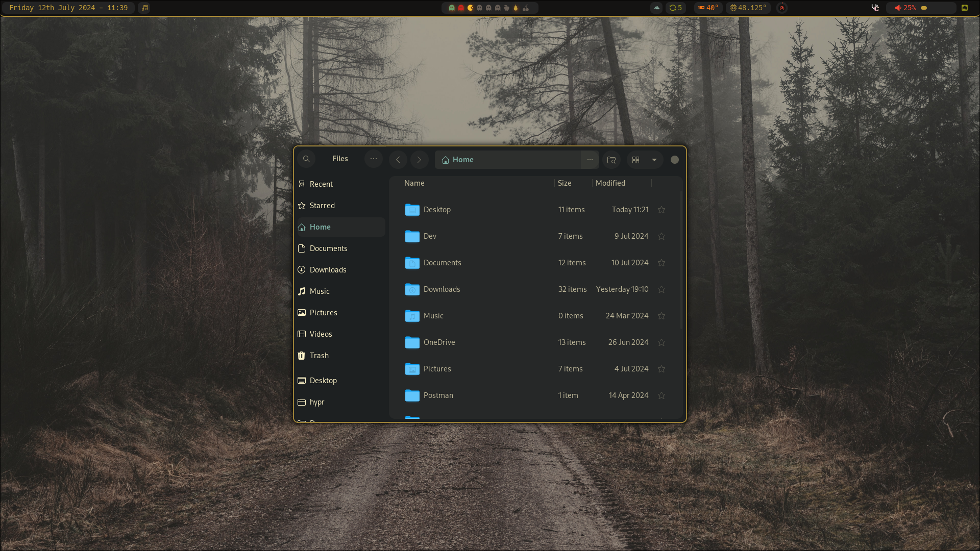
Task: Open Documents in the sidebar
Action: pos(340,248)
